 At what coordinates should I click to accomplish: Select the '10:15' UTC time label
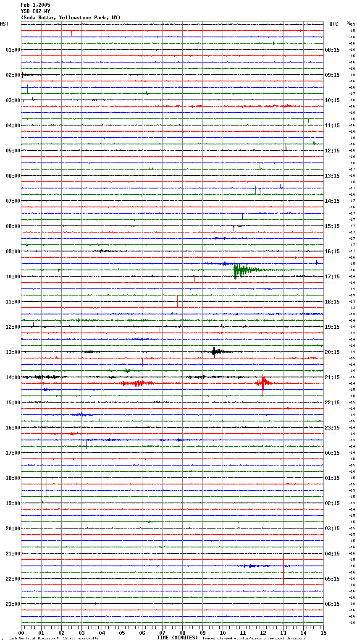[332, 100]
